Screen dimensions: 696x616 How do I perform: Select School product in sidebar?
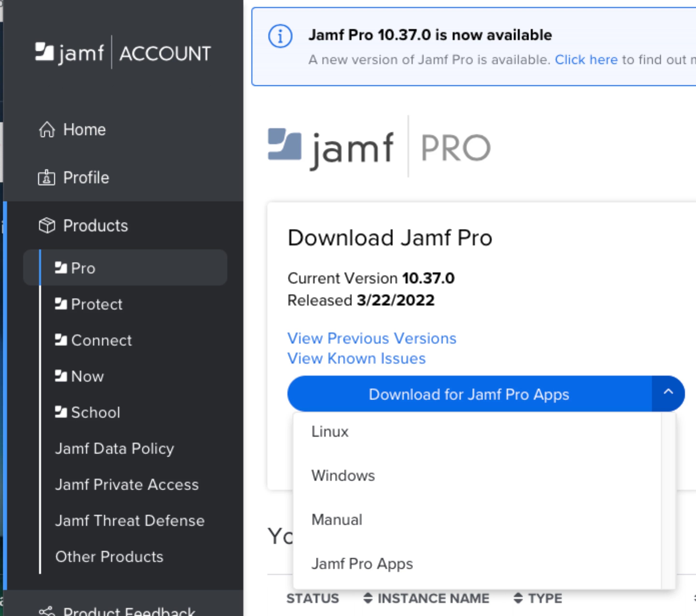(96, 412)
